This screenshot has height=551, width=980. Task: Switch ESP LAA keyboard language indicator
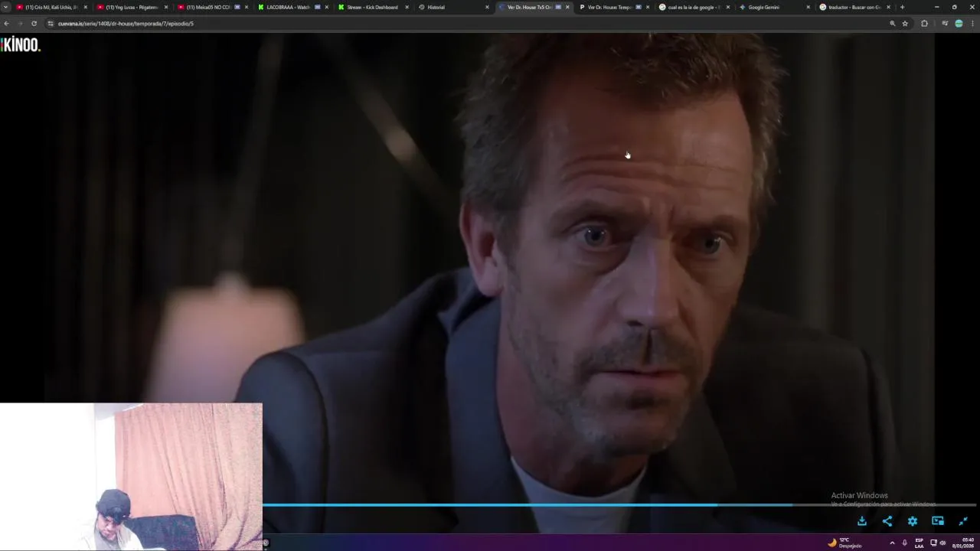pyautogui.click(x=920, y=543)
